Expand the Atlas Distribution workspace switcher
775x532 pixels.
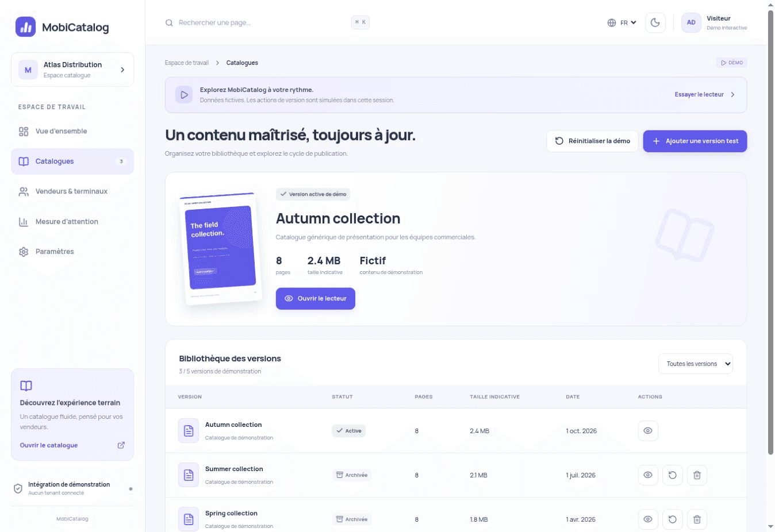click(x=72, y=70)
